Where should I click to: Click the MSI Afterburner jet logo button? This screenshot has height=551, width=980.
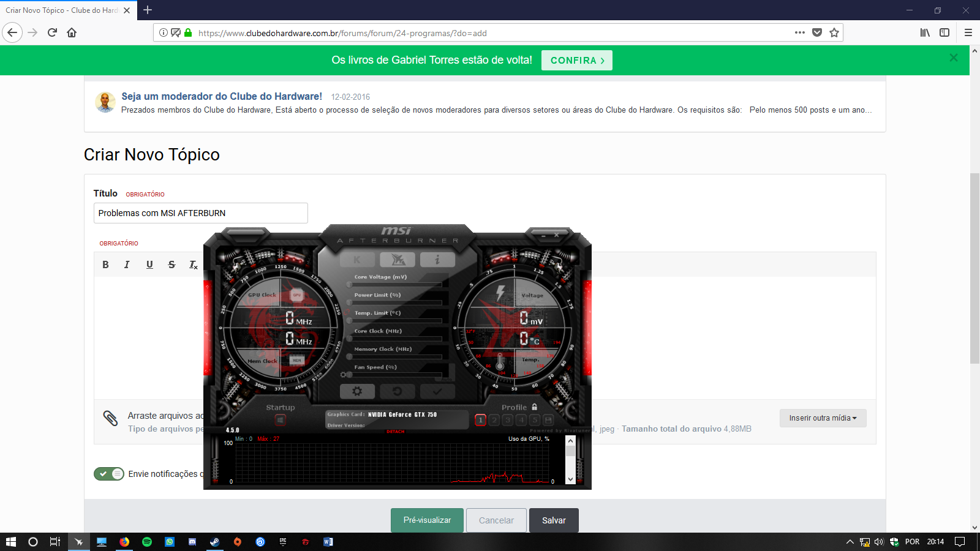pyautogui.click(x=398, y=260)
